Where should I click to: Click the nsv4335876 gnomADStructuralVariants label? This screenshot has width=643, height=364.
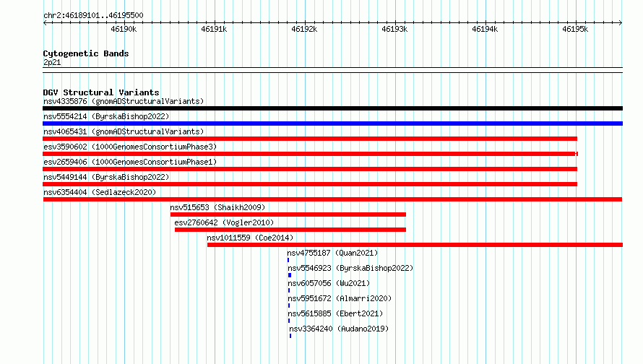[x=124, y=101]
